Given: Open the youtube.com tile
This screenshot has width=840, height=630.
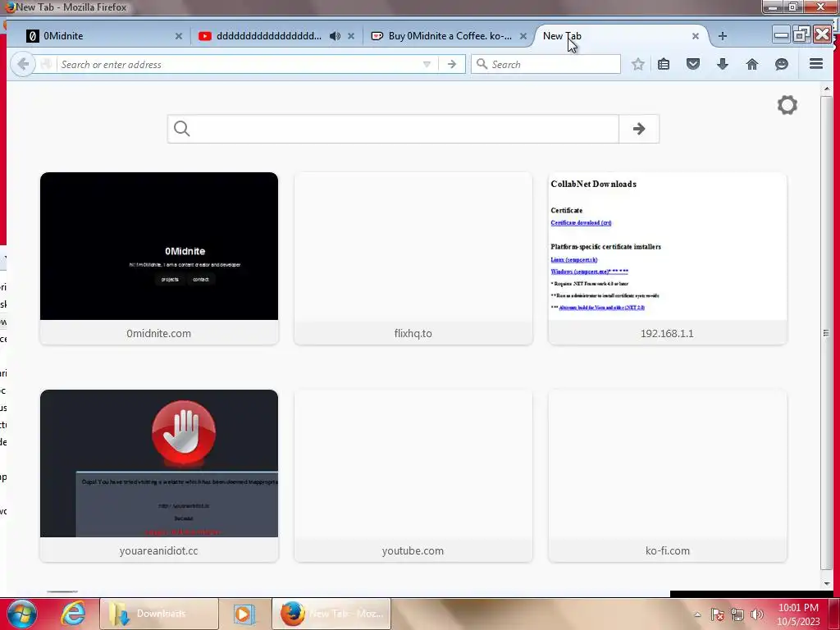Looking at the screenshot, I should [413, 476].
